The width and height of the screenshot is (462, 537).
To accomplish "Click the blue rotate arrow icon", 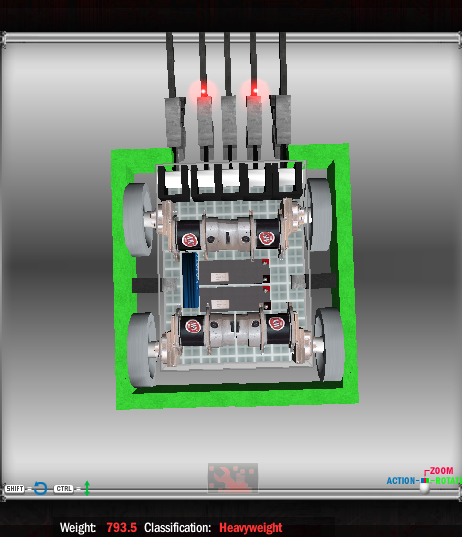I will pos(40,488).
